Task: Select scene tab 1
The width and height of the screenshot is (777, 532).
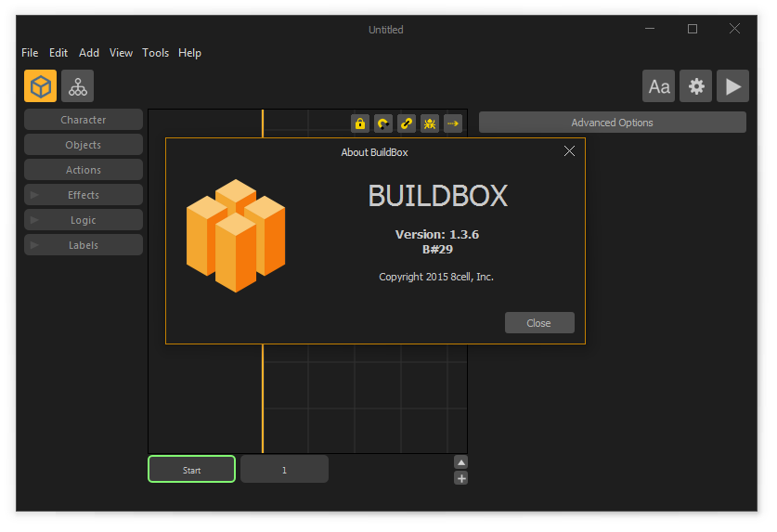Action: (284, 469)
